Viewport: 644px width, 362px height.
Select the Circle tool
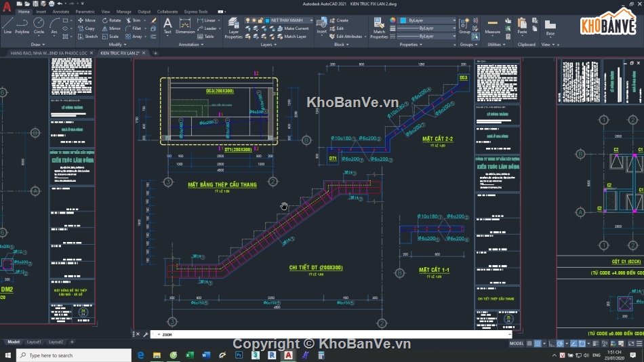coord(39,26)
